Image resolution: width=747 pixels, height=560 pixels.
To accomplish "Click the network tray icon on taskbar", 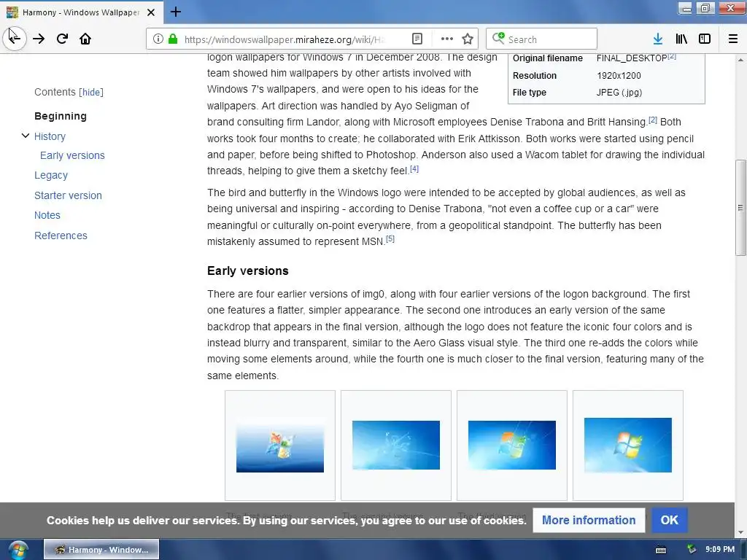I will tap(692, 550).
